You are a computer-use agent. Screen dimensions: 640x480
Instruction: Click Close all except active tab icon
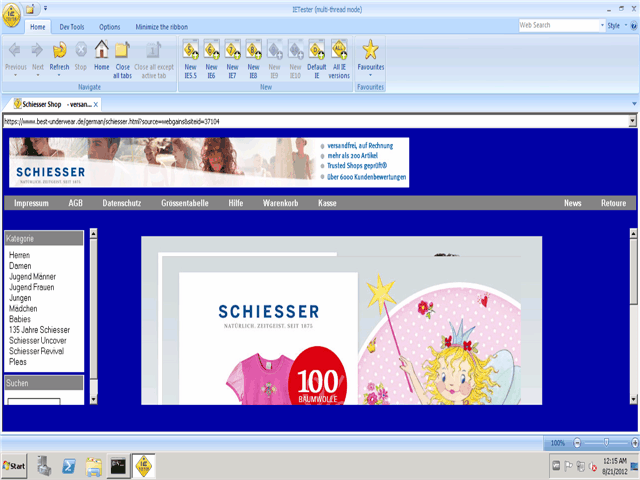(x=153, y=50)
